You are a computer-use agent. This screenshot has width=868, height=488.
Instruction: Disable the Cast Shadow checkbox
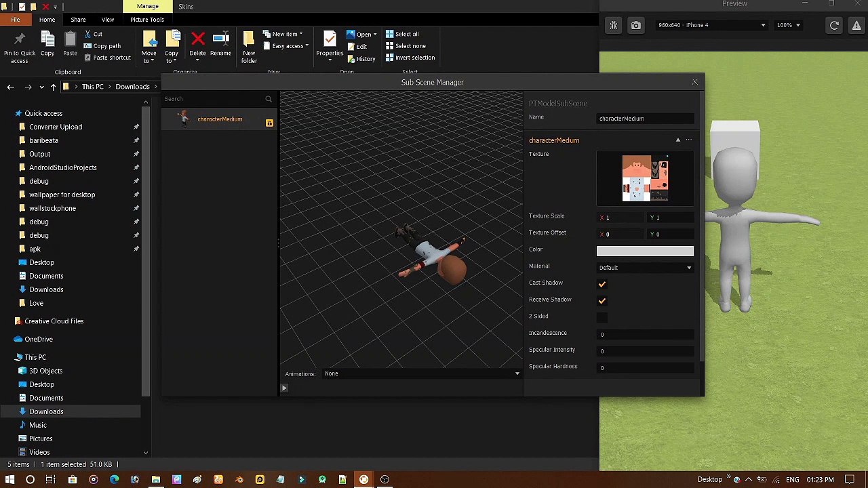pyautogui.click(x=602, y=284)
